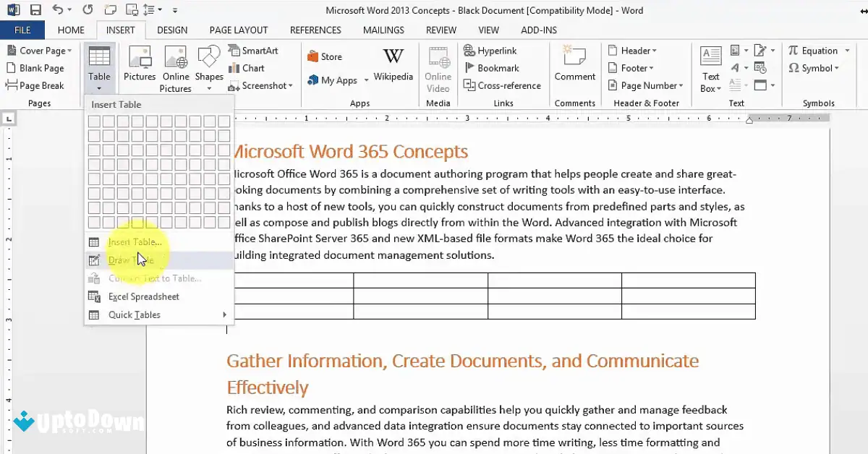
Task: Add a Comment using the Comment icon
Action: tap(574, 65)
